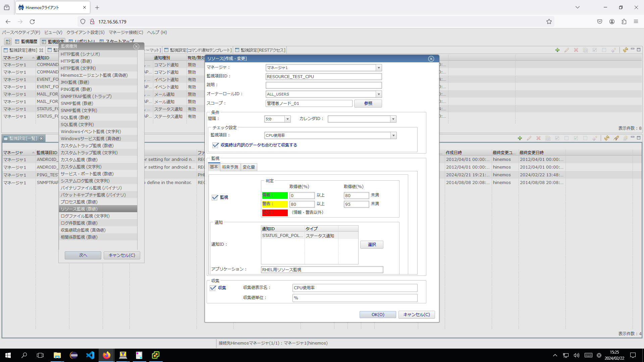The height and width of the screenshot is (362, 644).
Task: Click the 選択 button for notification ID
Action: 372,245
